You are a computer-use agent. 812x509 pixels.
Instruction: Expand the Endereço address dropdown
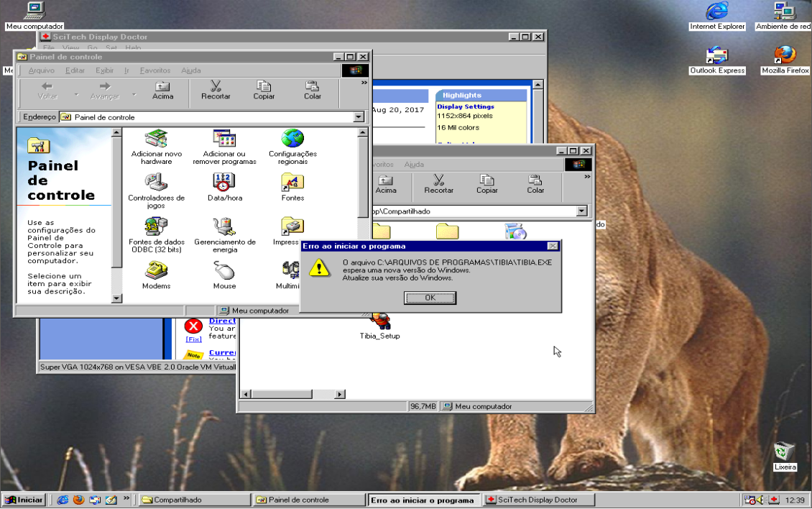[359, 117]
